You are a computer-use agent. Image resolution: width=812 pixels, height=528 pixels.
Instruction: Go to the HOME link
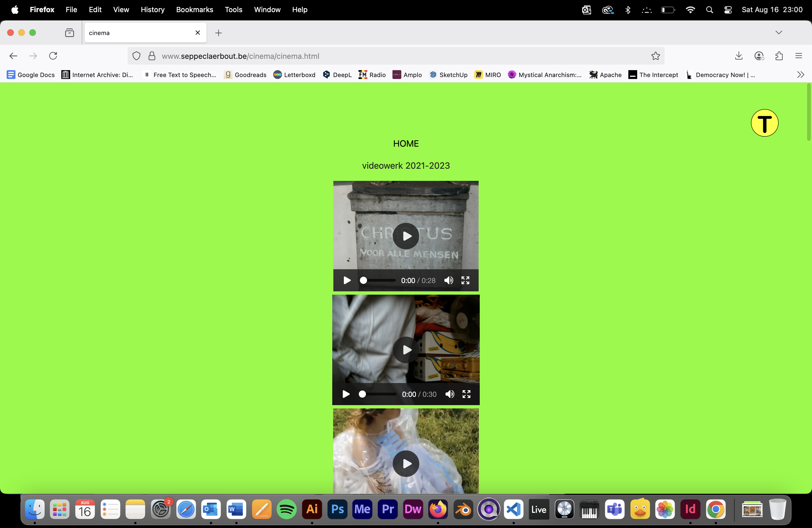[x=406, y=144]
